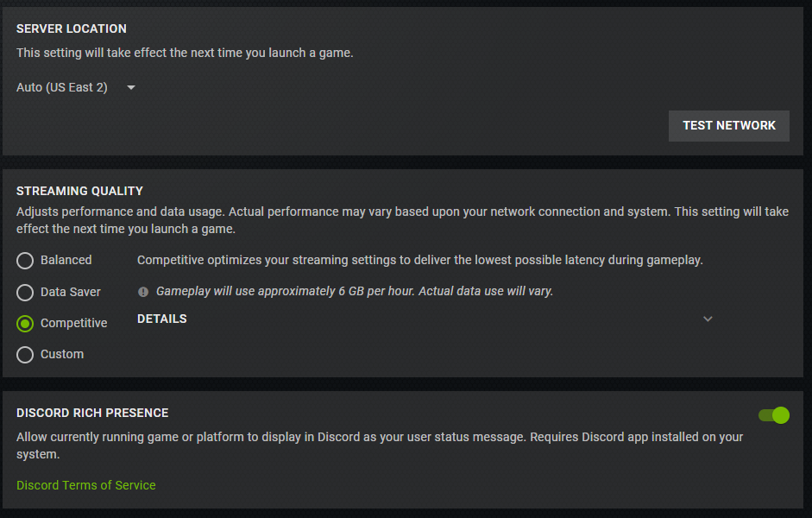The height and width of the screenshot is (518, 812).
Task: Click the SERVER LOCATION heading
Action: [x=72, y=28]
